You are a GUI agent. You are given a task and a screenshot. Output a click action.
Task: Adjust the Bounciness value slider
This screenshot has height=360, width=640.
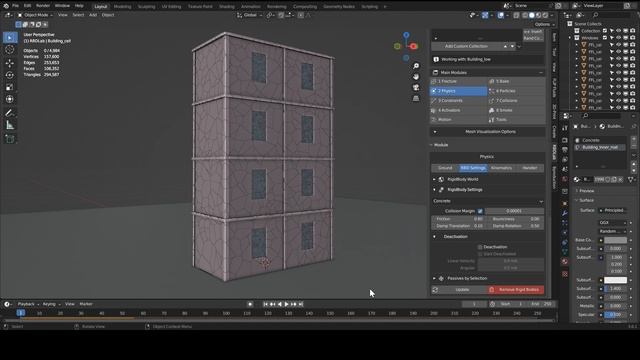[x=516, y=219]
